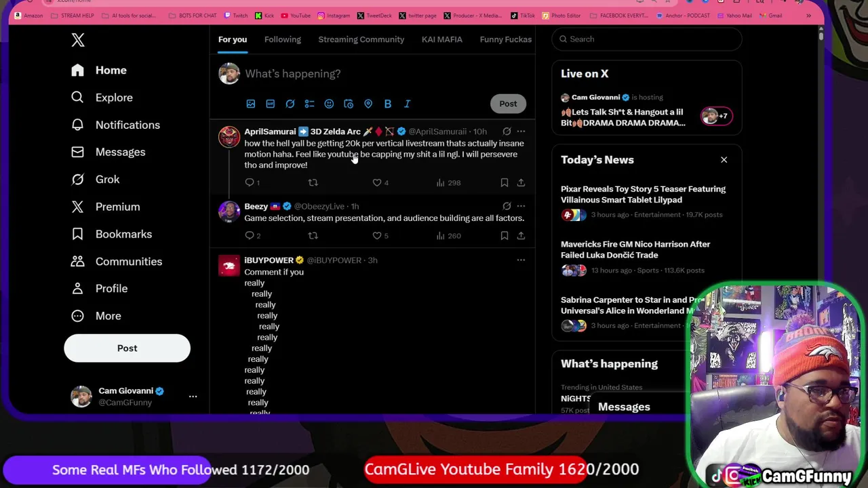The width and height of the screenshot is (868, 488).
Task: Join the Cam Giovanni live space
Action: tap(646, 110)
